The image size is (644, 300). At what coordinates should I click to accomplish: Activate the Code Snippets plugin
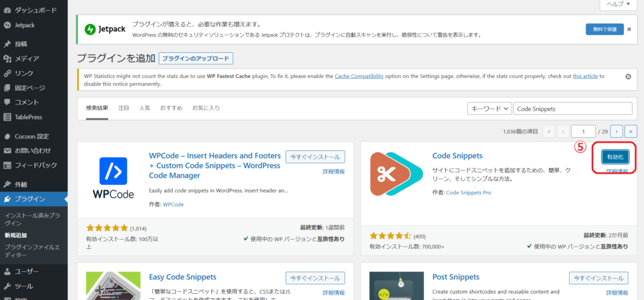coord(615,157)
